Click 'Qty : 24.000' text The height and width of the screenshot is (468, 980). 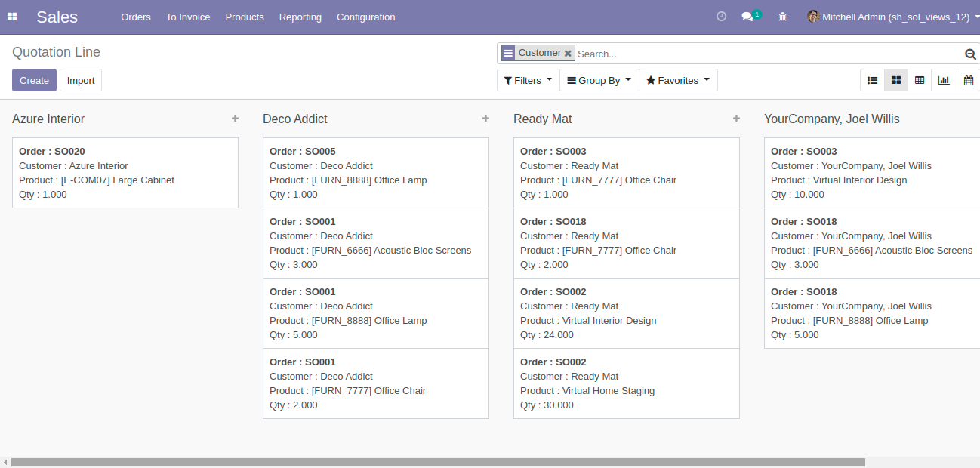547,335
